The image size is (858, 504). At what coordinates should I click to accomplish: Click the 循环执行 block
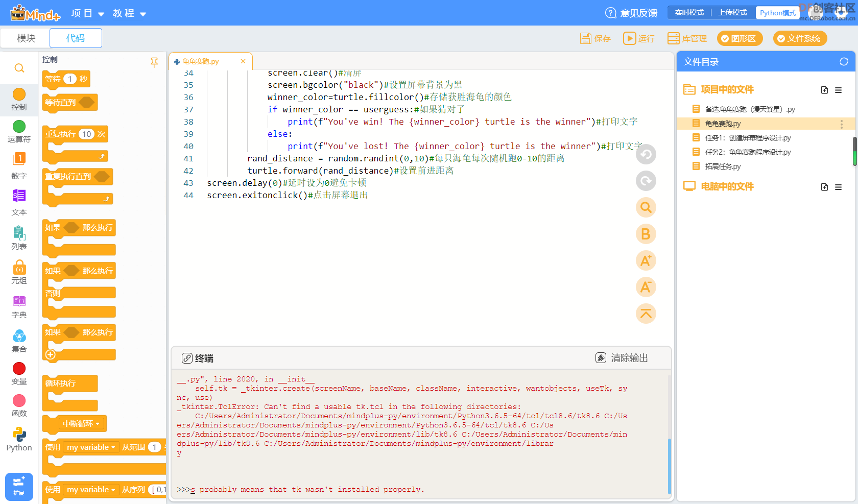(70, 383)
